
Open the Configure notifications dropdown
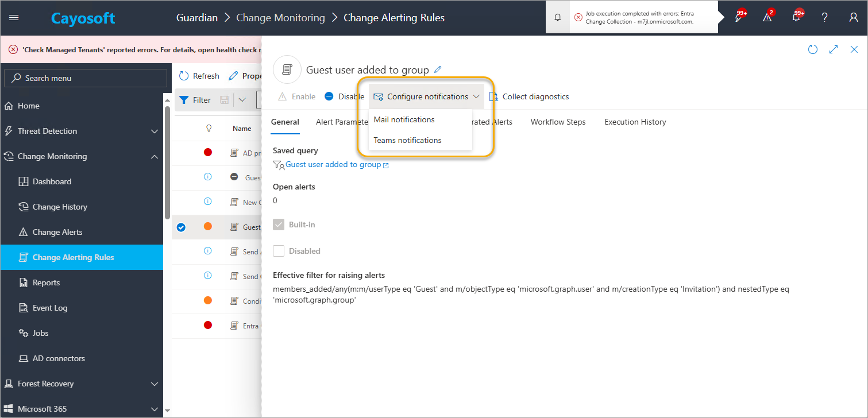tap(425, 96)
